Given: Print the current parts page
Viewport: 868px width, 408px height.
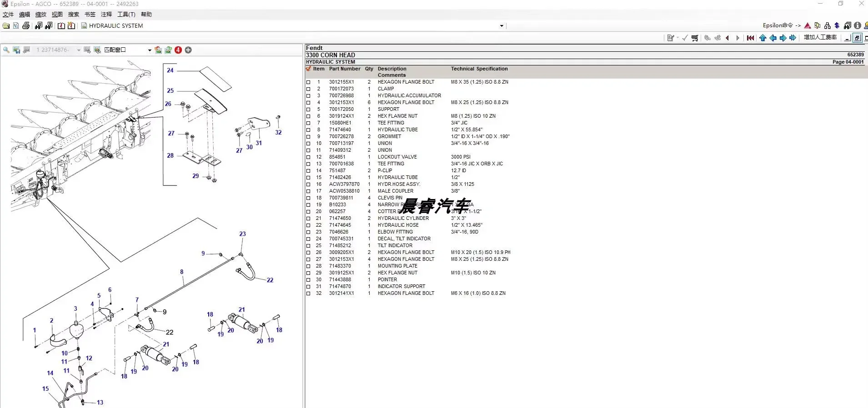Looking at the screenshot, I should click(x=26, y=26).
